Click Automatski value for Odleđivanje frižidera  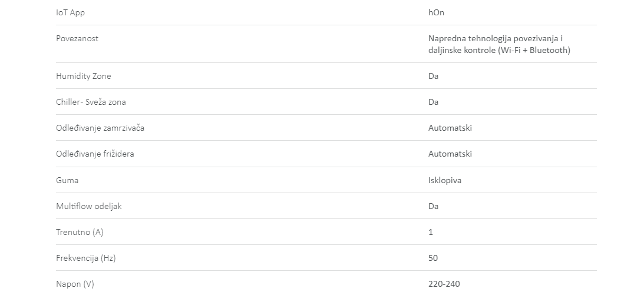pyautogui.click(x=450, y=154)
